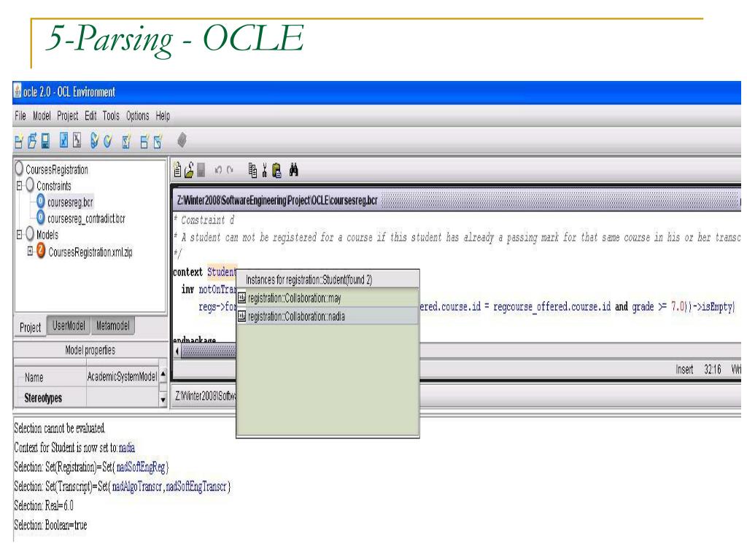747x560 pixels.
Task: Click the blue checkmark compile icon
Action: coord(63,141)
